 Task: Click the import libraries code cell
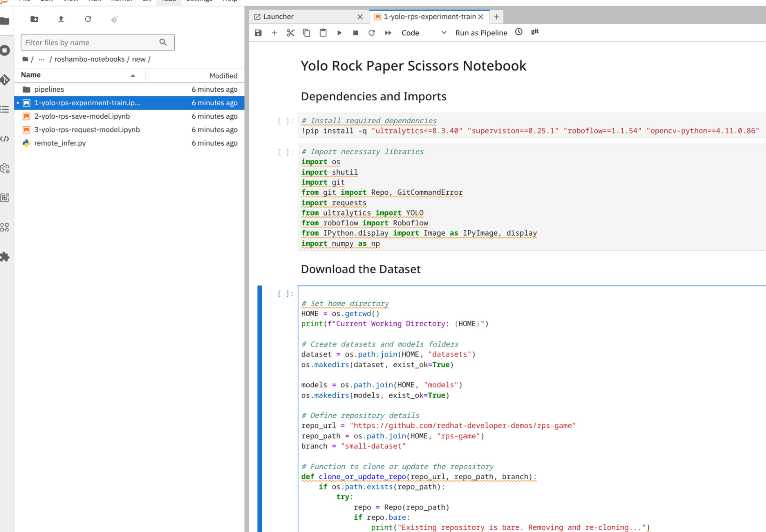point(532,197)
